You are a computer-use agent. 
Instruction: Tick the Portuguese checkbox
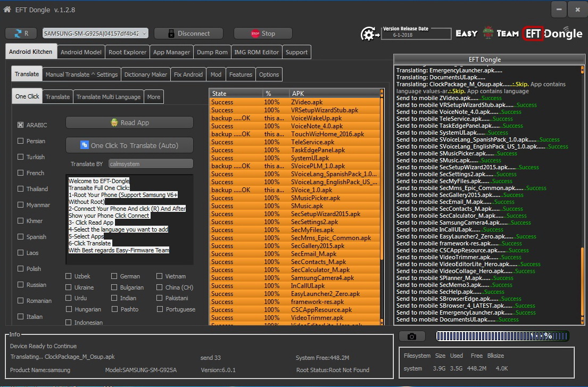point(160,309)
